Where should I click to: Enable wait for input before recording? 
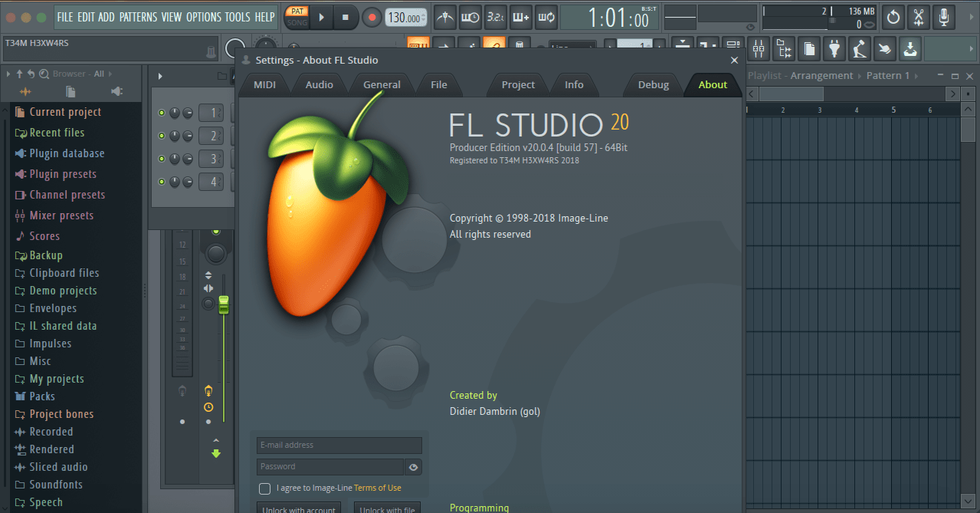[469, 17]
